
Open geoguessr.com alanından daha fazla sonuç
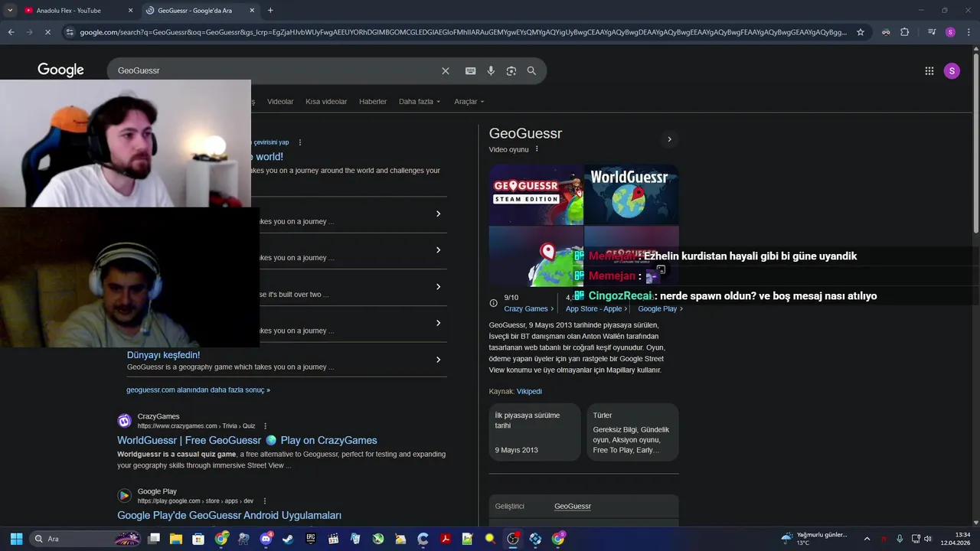coord(198,390)
